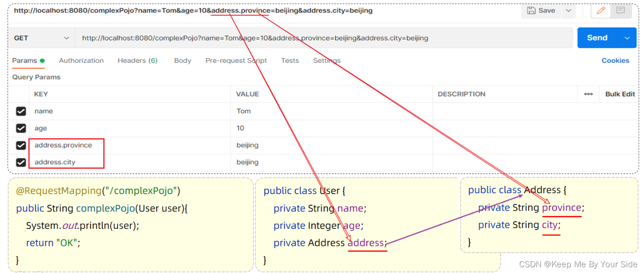Open the three-dot options in Query Params header
Viewport: 644px width, 273px height.
[588, 94]
